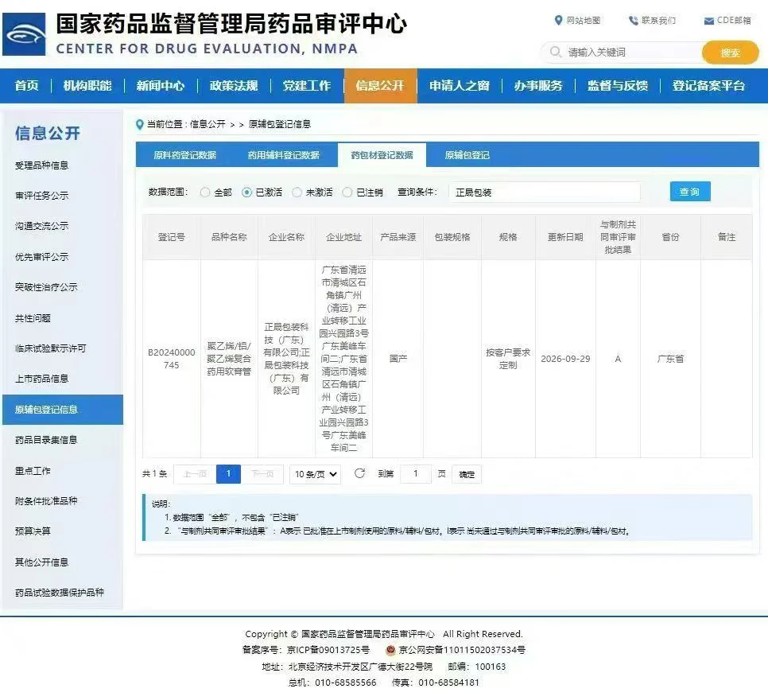Image resolution: width=768 pixels, height=700 pixels.
Task: Open 药品目录集信息 in sidebar
Action: click(x=46, y=440)
